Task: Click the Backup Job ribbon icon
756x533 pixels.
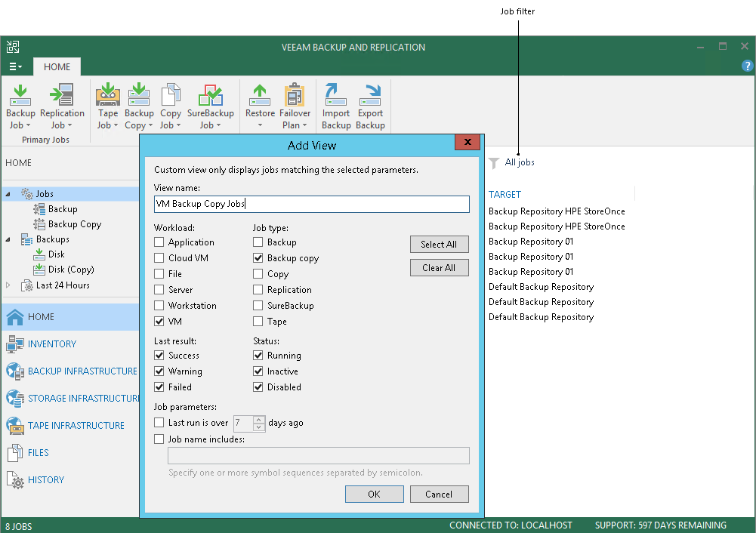Action: tap(20, 95)
